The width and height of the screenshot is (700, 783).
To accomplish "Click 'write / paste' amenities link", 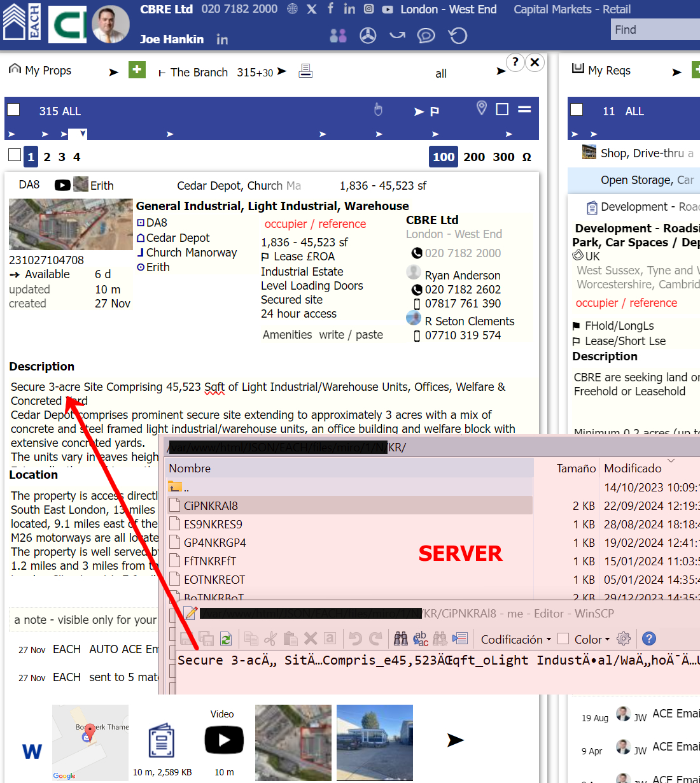I will pyautogui.click(x=351, y=335).
